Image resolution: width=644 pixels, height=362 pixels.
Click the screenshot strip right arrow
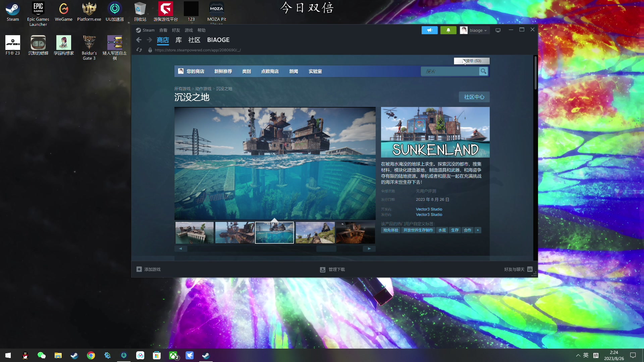(x=369, y=248)
